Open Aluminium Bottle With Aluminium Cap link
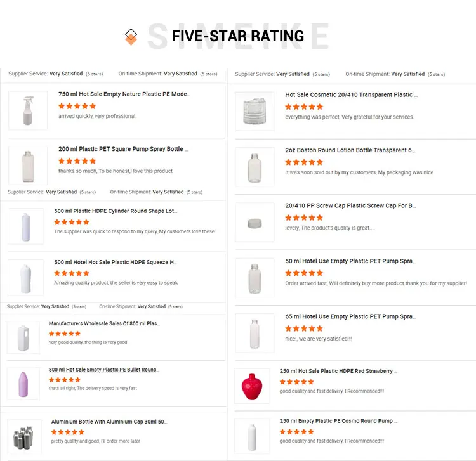 click(x=109, y=422)
